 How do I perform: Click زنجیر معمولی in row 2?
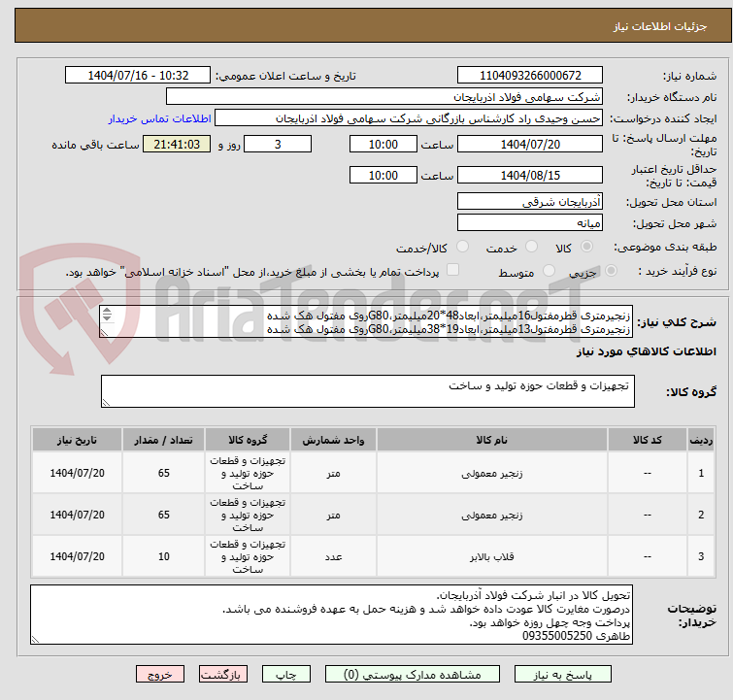(x=492, y=515)
